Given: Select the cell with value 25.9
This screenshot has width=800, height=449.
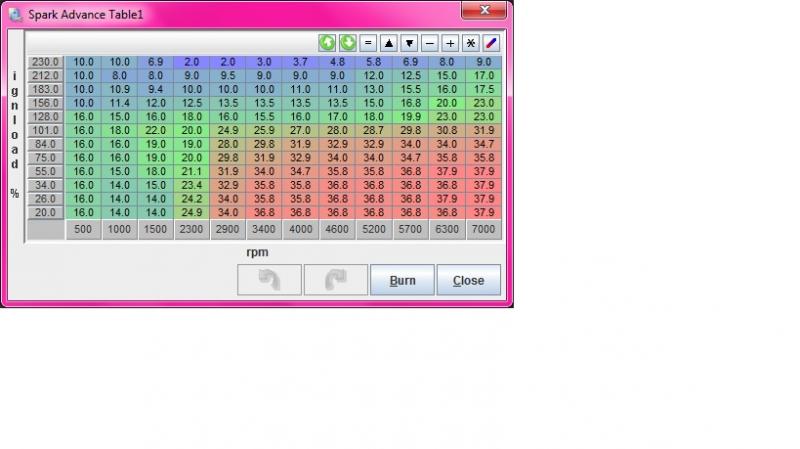Looking at the screenshot, I should coord(264,131).
